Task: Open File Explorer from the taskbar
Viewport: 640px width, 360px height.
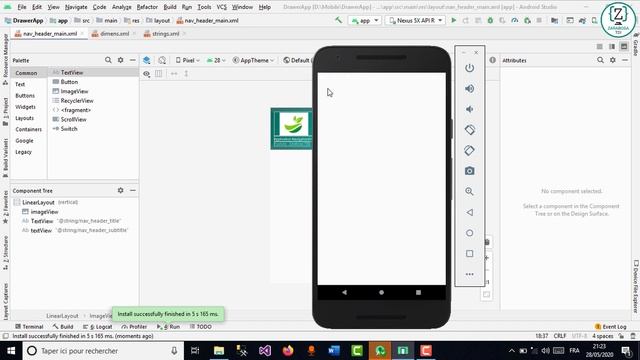Action: coord(219,351)
